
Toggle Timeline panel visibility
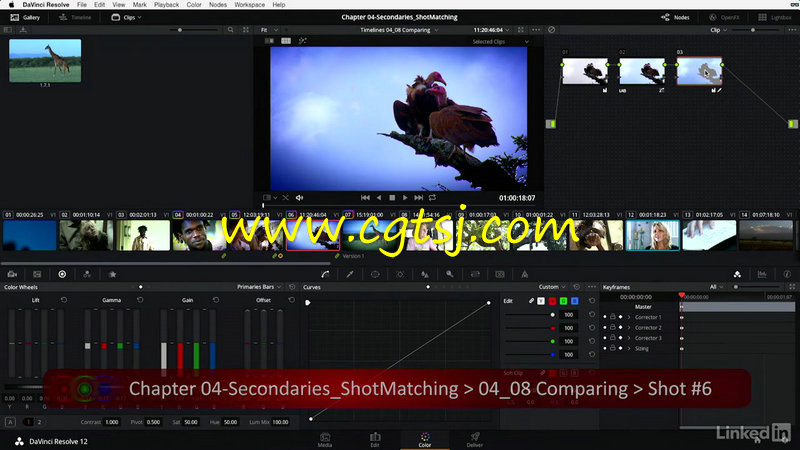coord(75,17)
